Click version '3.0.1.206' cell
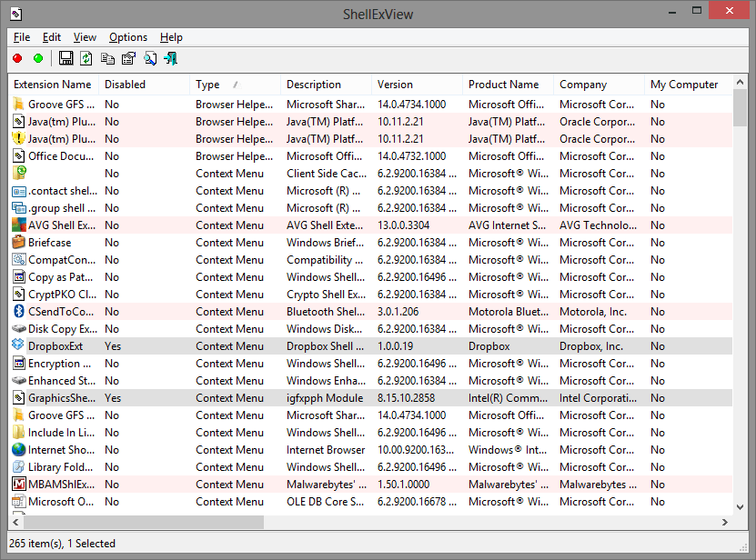Viewport: 756px width, 560px height. 398,312
